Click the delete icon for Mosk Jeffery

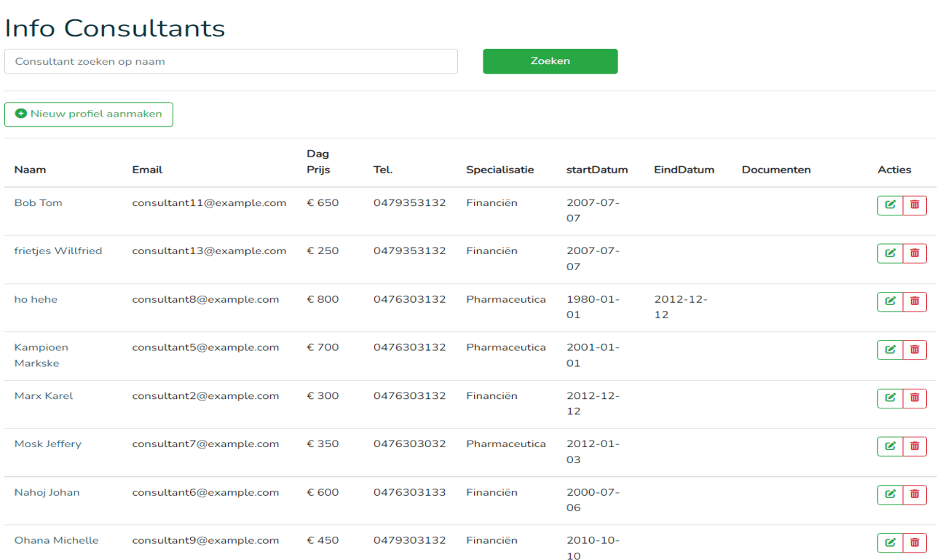pyautogui.click(x=914, y=446)
